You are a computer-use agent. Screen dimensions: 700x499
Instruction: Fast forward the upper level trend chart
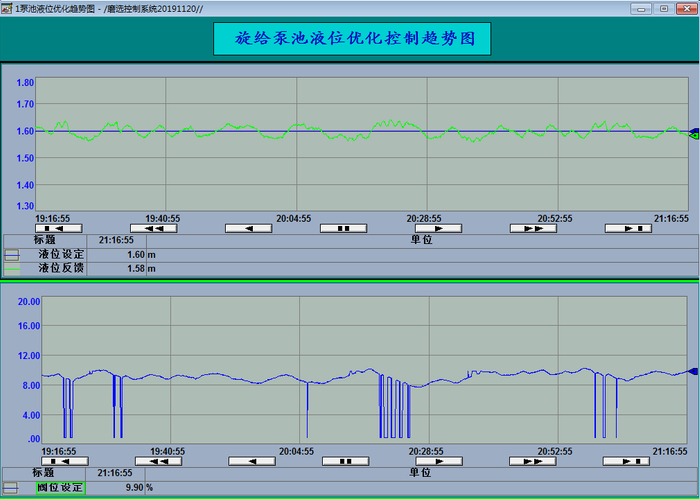point(533,229)
